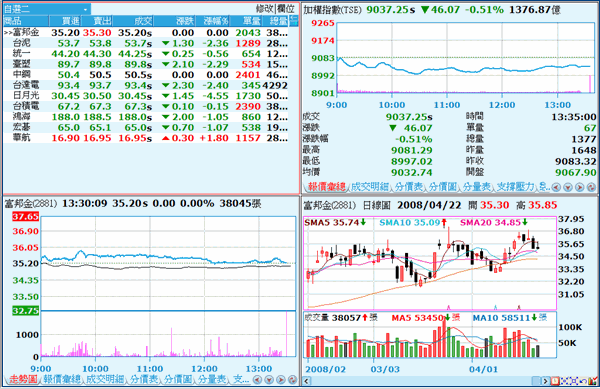This screenshot has width=600, height=389.
Task: Click the 修改 link above the watchlist
Action: click(x=264, y=9)
